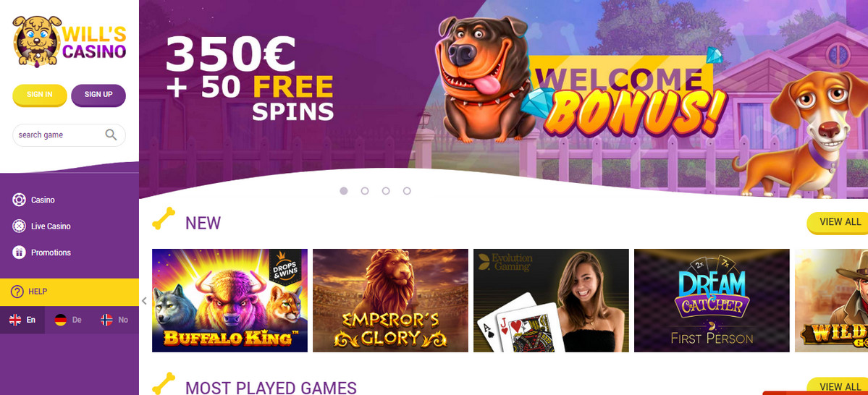Open the Buffalo King game thumbnail
This screenshot has height=395, width=868.
[x=229, y=300]
